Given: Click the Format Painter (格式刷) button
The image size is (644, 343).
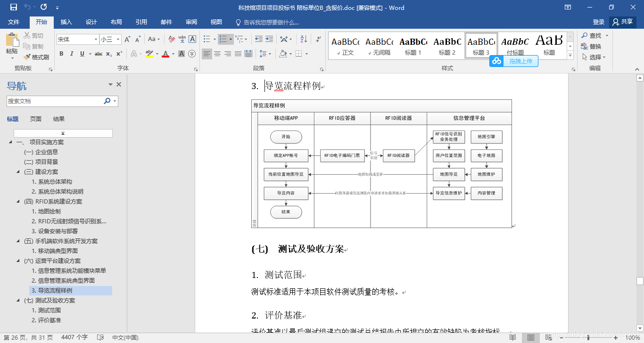Looking at the screenshot, I should pos(36,57).
